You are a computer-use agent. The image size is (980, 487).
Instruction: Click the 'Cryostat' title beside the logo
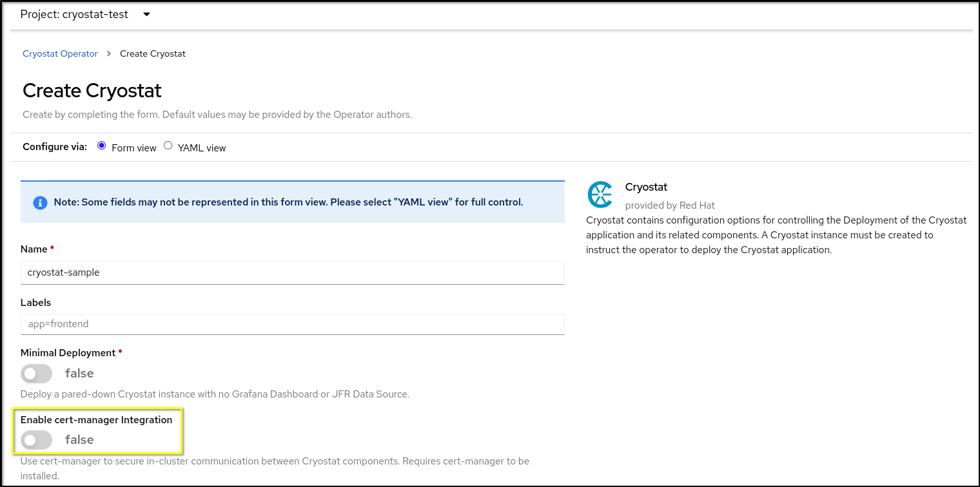tap(646, 187)
